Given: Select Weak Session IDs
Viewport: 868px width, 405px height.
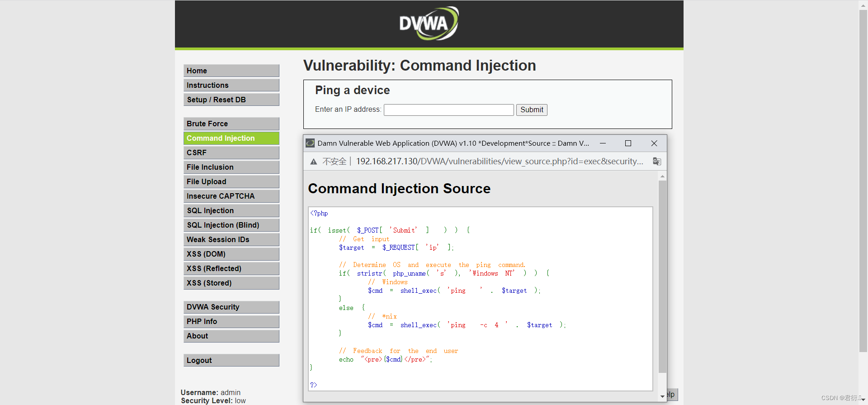Looking at the screenshot, I should [x=231, y=239].
